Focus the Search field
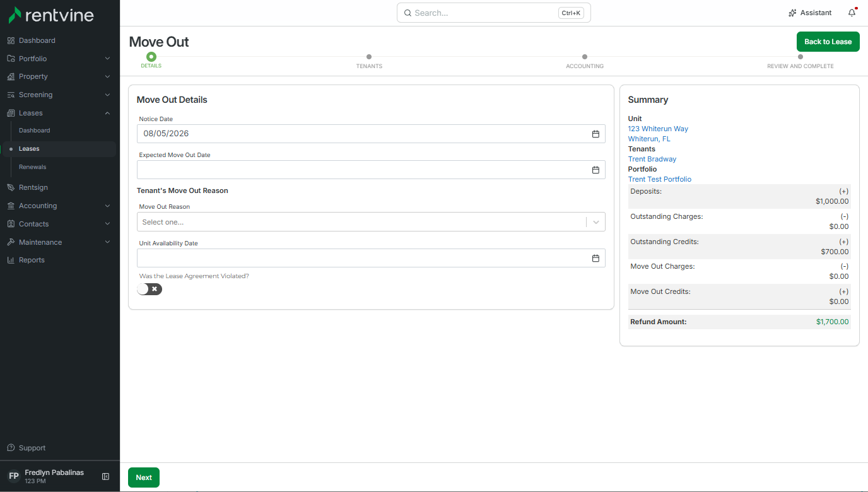 [x=493, y=13]
